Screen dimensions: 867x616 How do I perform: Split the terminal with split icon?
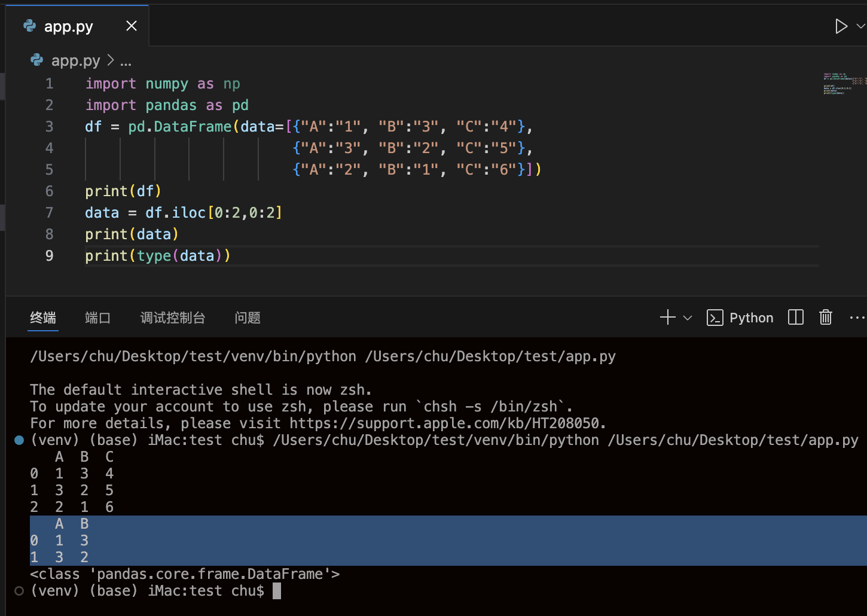796,318
